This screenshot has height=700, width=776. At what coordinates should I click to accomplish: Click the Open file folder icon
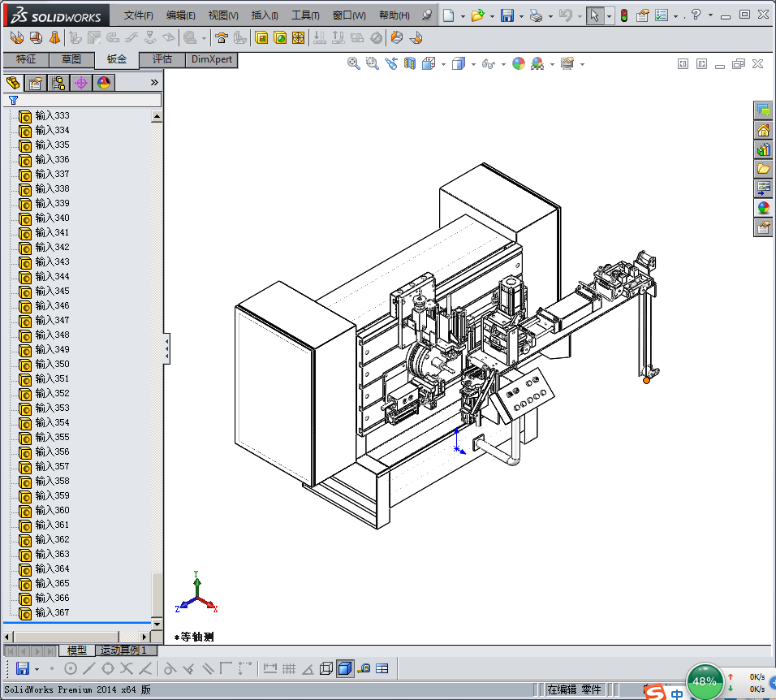[477, 15]
